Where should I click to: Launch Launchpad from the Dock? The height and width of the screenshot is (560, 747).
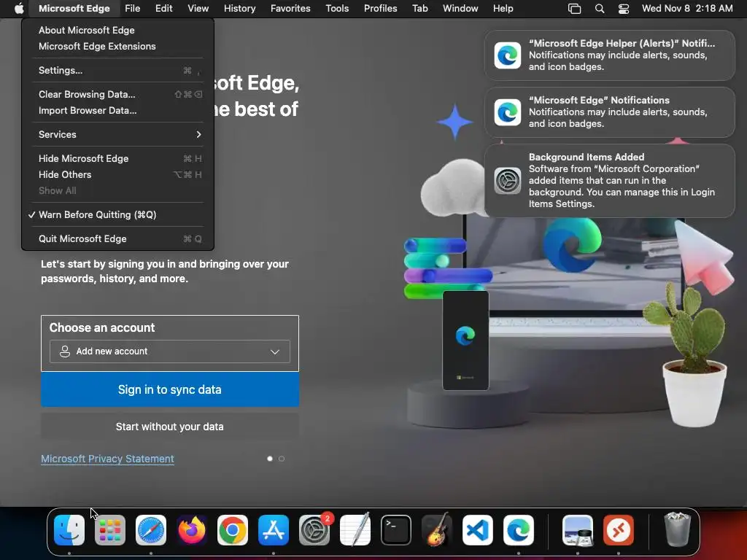(x=110, y=530)
